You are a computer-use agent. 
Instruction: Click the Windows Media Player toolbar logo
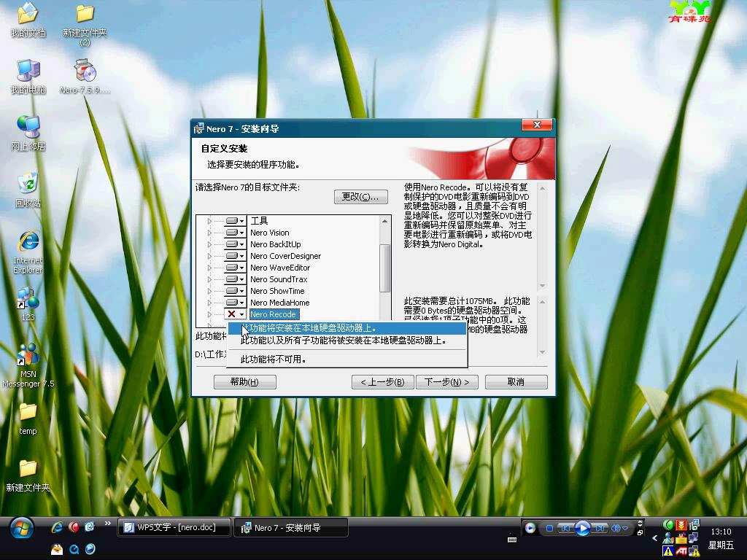pos(530,528)
